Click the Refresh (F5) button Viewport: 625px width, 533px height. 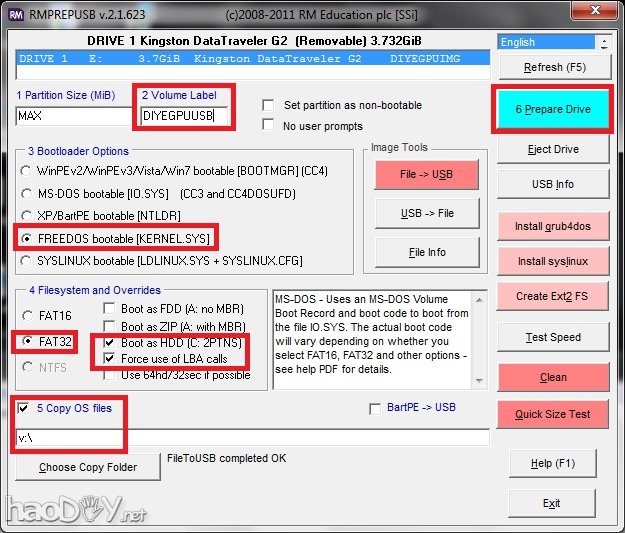pos(552,67)
